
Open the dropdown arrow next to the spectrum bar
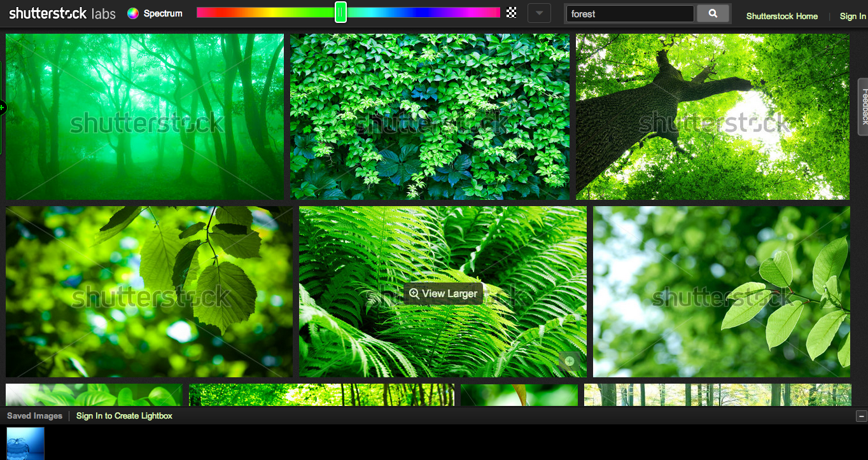tap(540, 13)
